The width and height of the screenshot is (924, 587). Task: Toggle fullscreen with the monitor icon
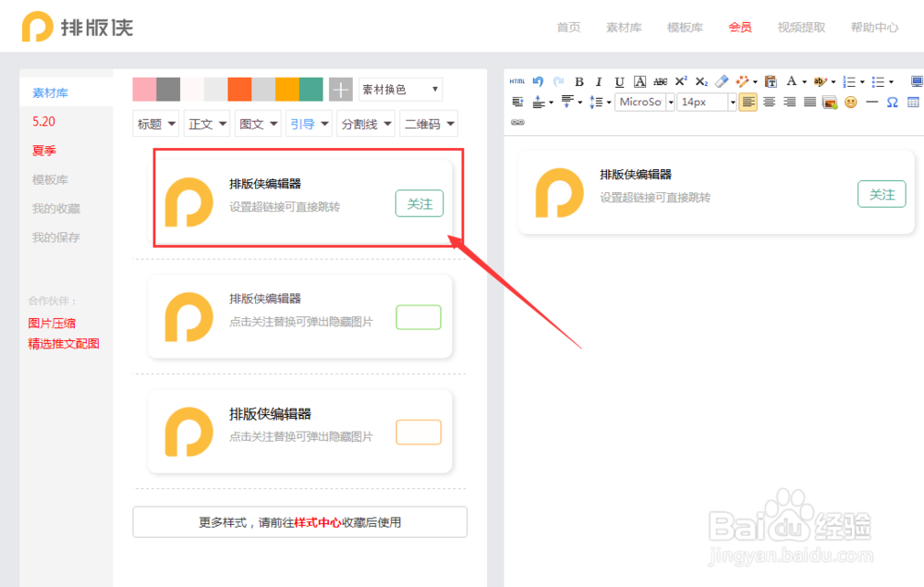click(917, 81)
